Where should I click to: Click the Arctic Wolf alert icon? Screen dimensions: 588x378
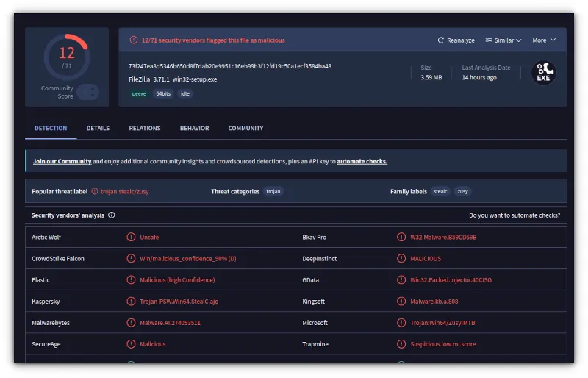coord(131,238)
